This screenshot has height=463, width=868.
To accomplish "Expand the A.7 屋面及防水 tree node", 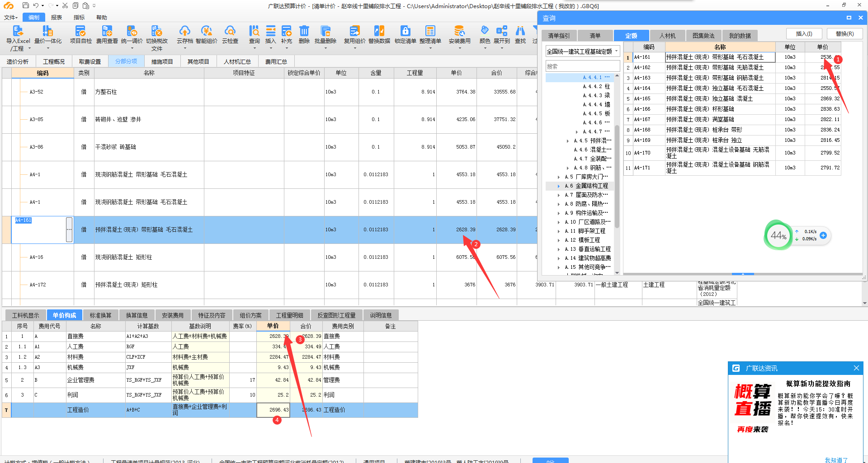I will [559, 195].
